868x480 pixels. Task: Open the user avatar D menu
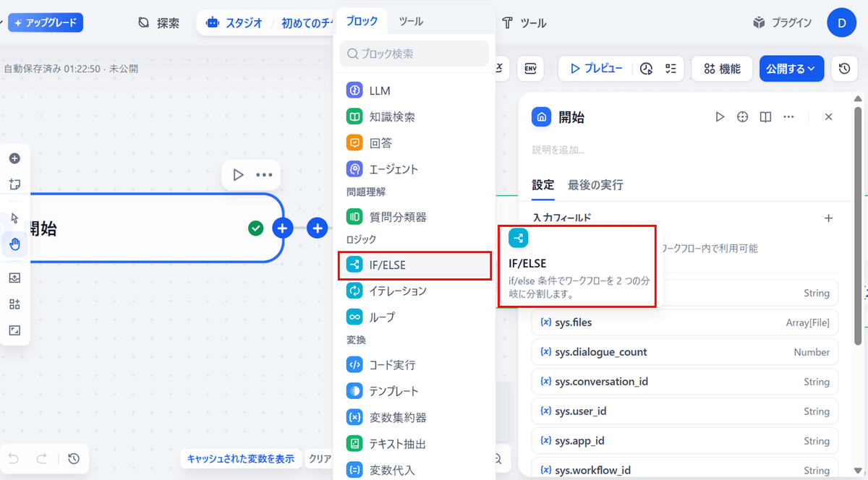pyautogui.click(x=841, y=22)
